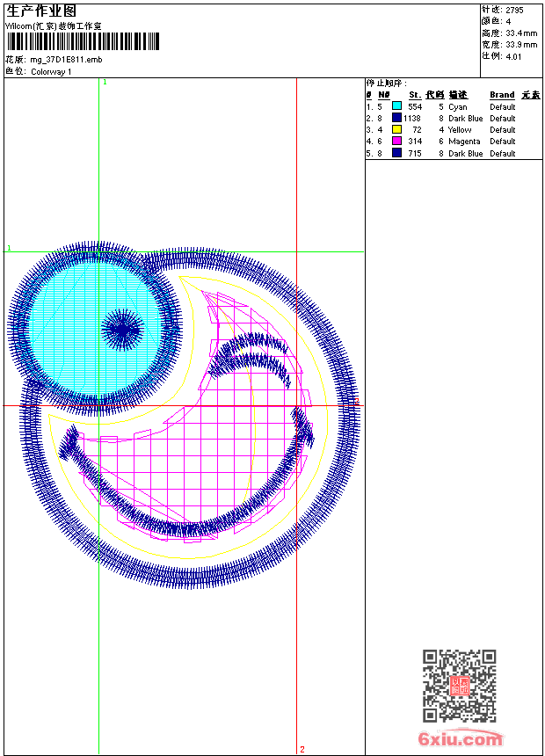Click the dark blue pupil of the eye
This screenshot has width=545, height=756.
[122, 331]
